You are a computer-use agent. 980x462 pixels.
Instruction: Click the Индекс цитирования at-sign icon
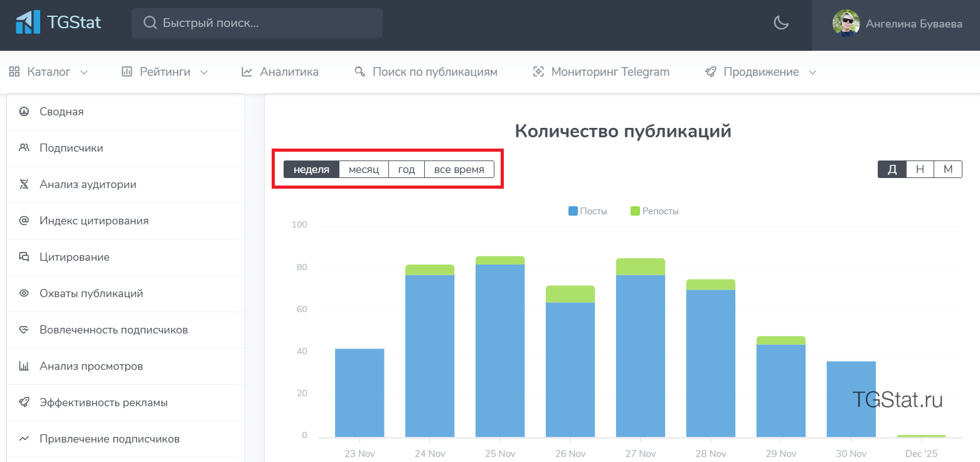[24, 221]
